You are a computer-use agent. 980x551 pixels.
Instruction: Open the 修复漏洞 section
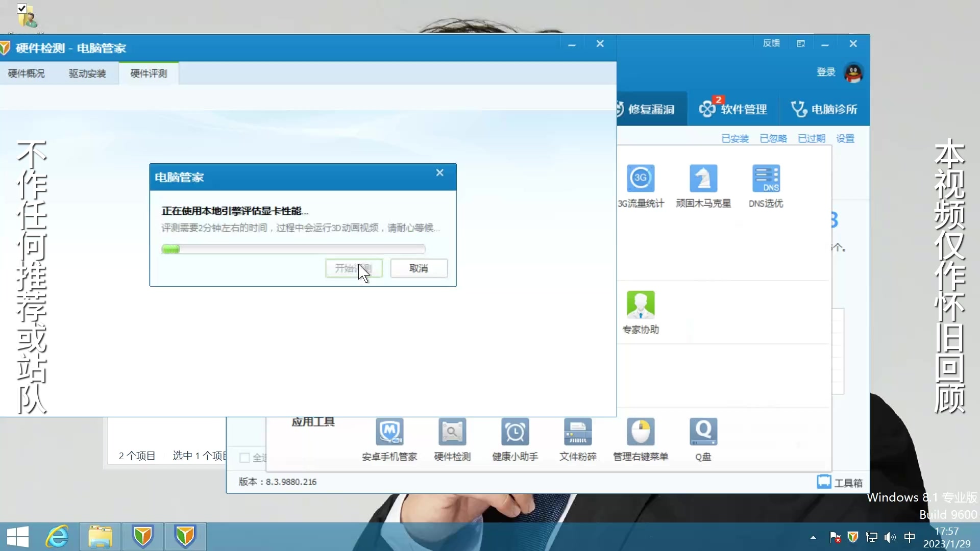tap(652, 109)
